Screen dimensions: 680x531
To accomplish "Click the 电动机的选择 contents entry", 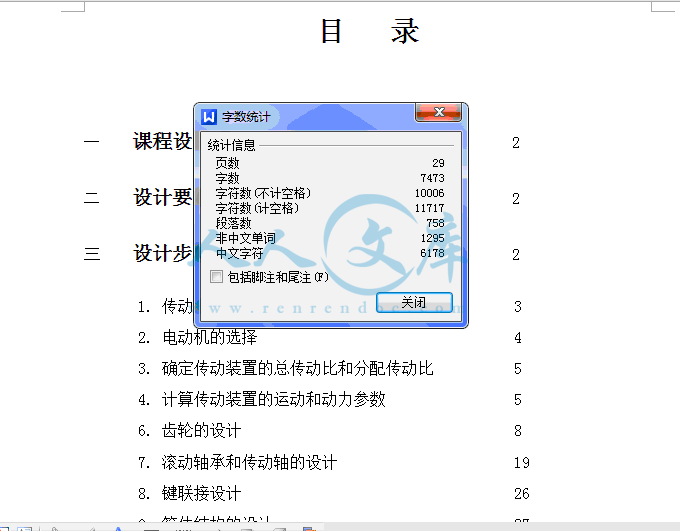I will point(210,337).
